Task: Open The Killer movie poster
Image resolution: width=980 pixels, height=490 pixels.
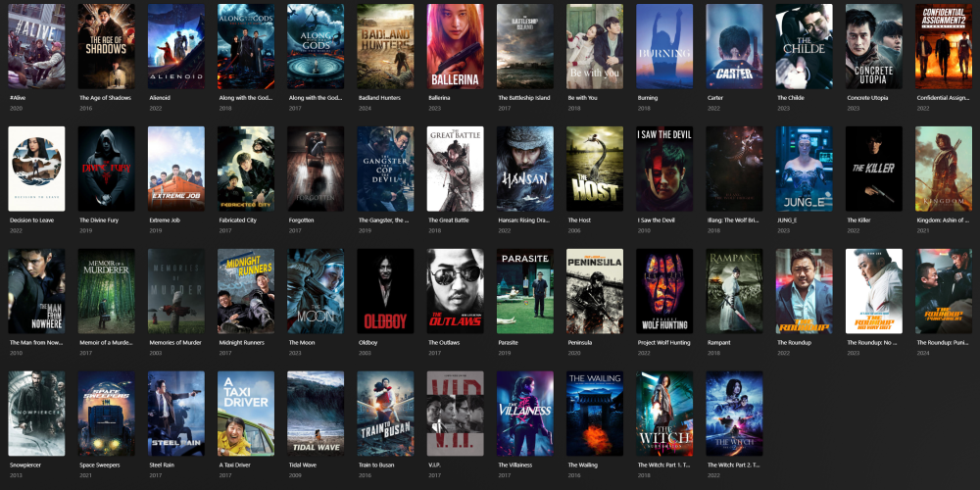Action: (x=874, y=169)
